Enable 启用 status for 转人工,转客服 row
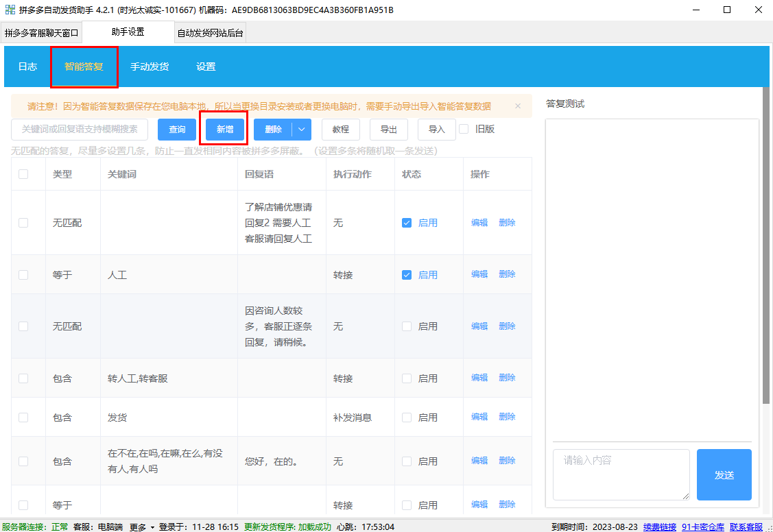The image size is (773, 532). point(407,378)
